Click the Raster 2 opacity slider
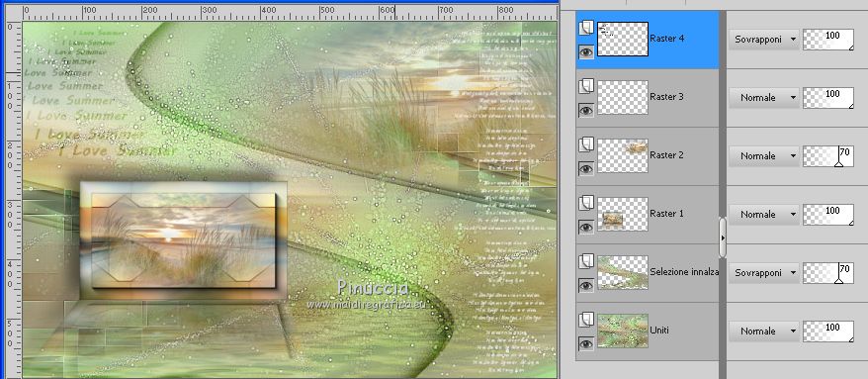 tap(828, 155)
